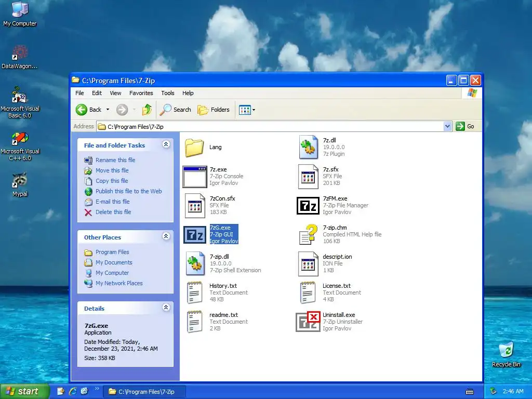The image size is (532, 399).
Task: Expand Quick Launch overflow chevron
Action: [97, 389]
